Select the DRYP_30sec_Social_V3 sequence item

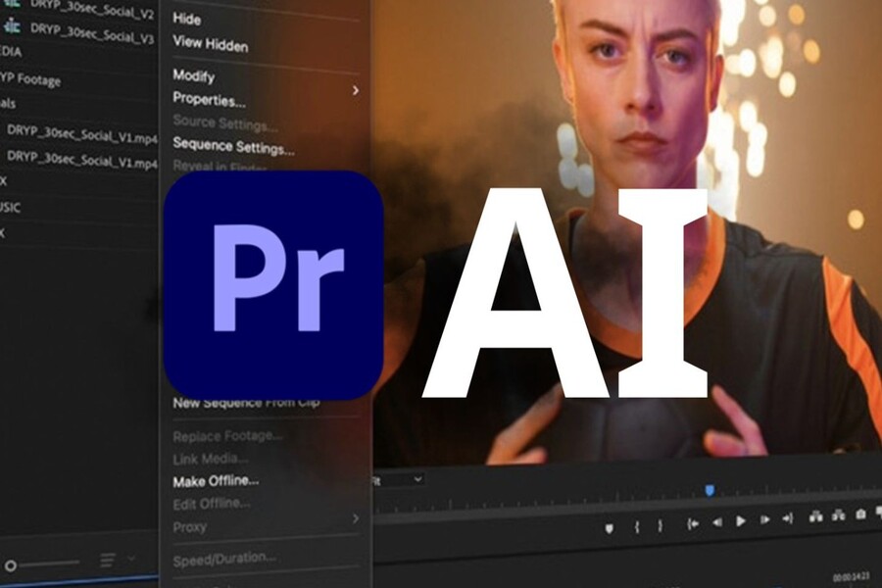[x=91, y=38]
